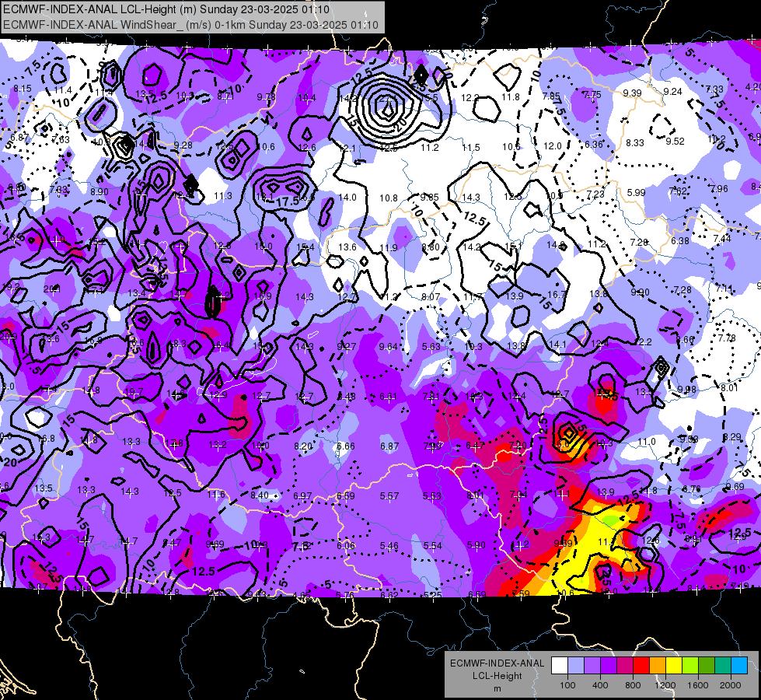The width and height of the screenshot is (761, 700).
Task: Select the teal legend swatch before 2000
Action: point(723,666)
